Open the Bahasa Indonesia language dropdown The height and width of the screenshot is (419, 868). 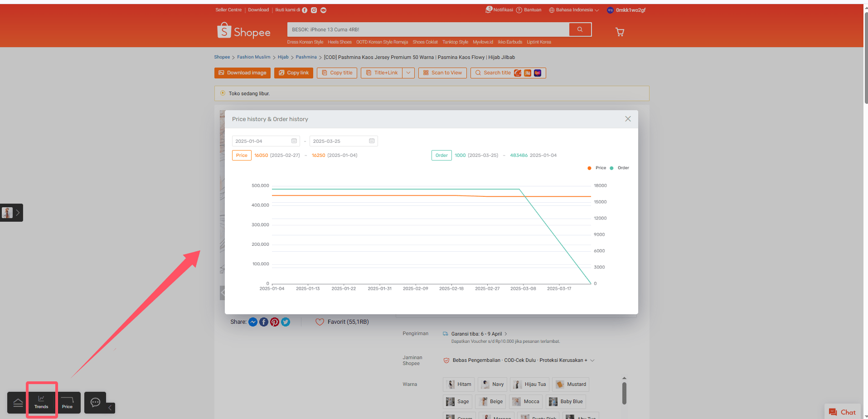pyautogui.click(x=574, y=10)
